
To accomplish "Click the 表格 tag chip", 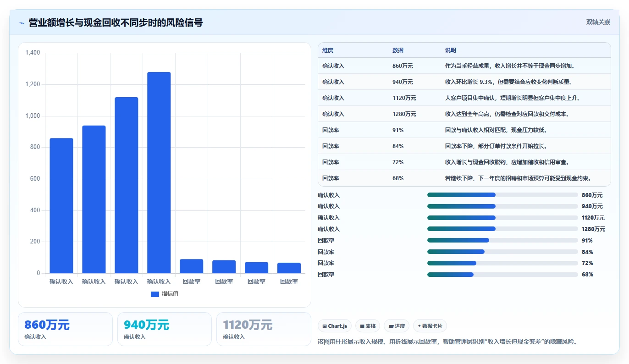I will (368, 326).
